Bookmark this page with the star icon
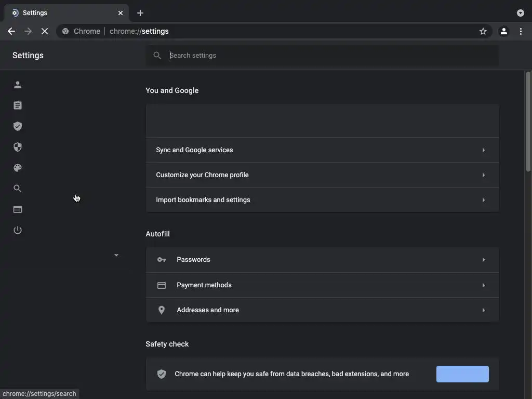Image resolution: width=532 pixels, height=399 pixels. coord(483,31)
